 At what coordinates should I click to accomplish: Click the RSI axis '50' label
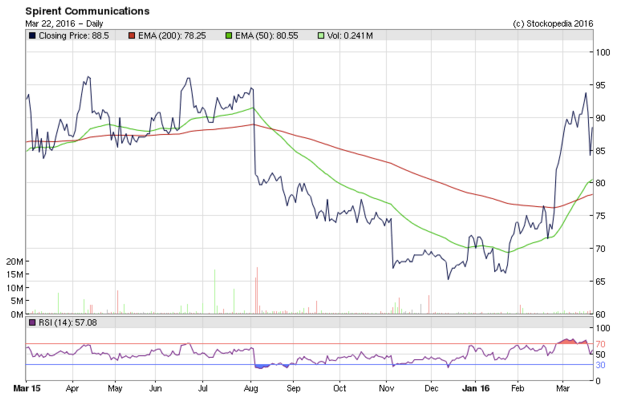point(600,354)
